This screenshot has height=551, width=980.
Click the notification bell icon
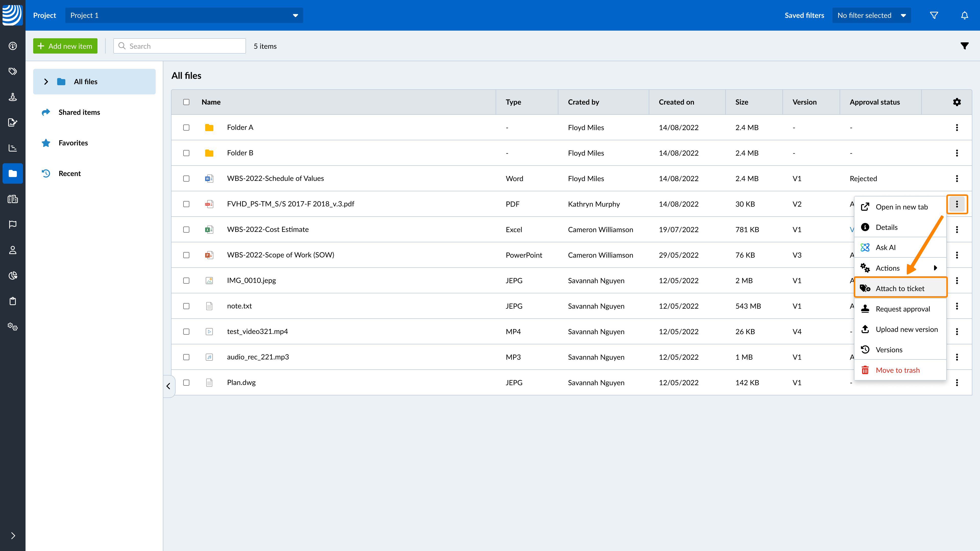tap(964, 15)
